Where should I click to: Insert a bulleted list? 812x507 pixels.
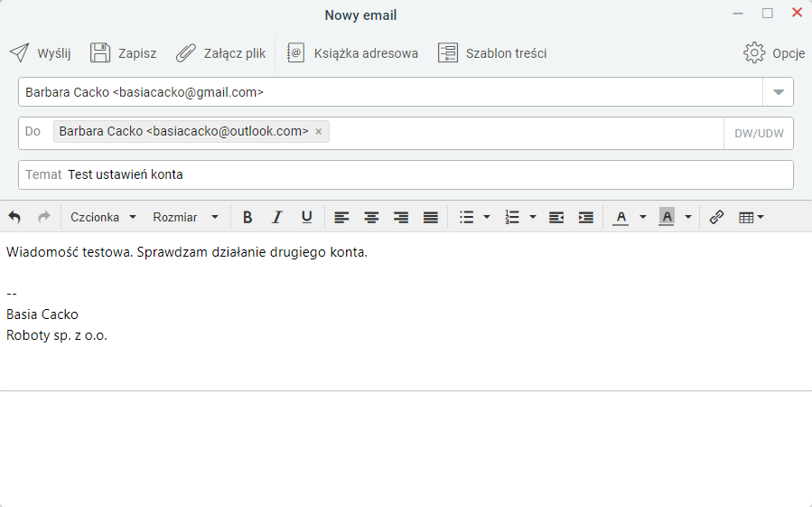point(466,217)
